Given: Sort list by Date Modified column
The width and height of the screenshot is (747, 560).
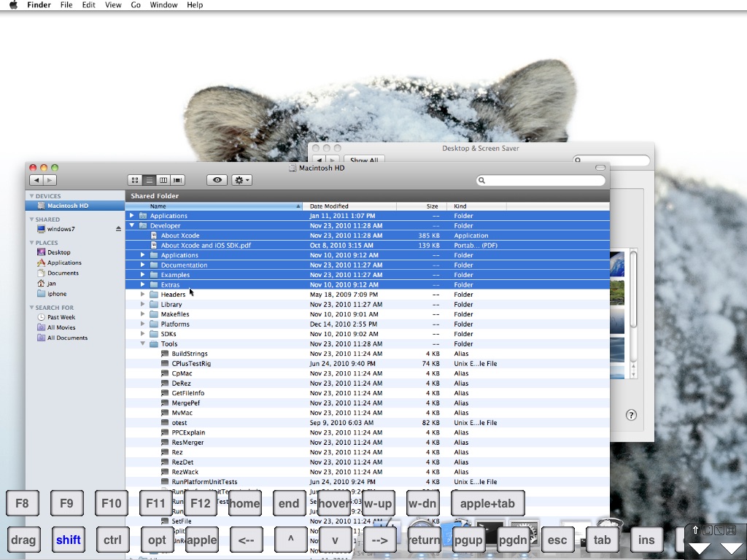Looking at the screenshot, I should click(349, 206).
